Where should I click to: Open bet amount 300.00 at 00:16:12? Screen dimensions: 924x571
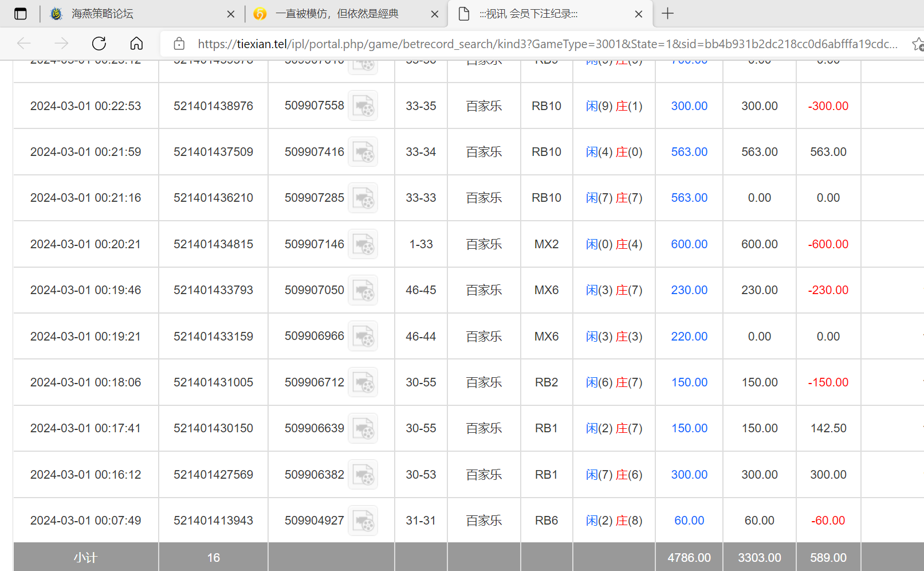[689, 475]
